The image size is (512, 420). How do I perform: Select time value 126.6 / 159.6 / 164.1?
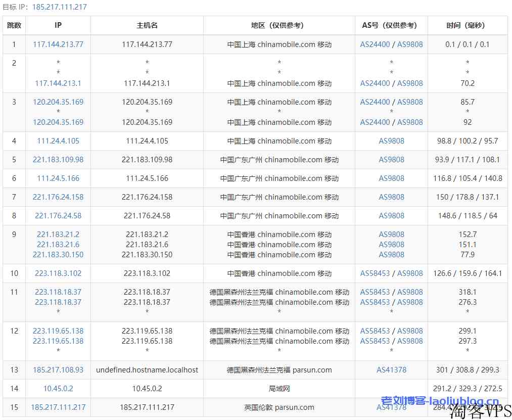pyautogui.click(x=468, y=273)
